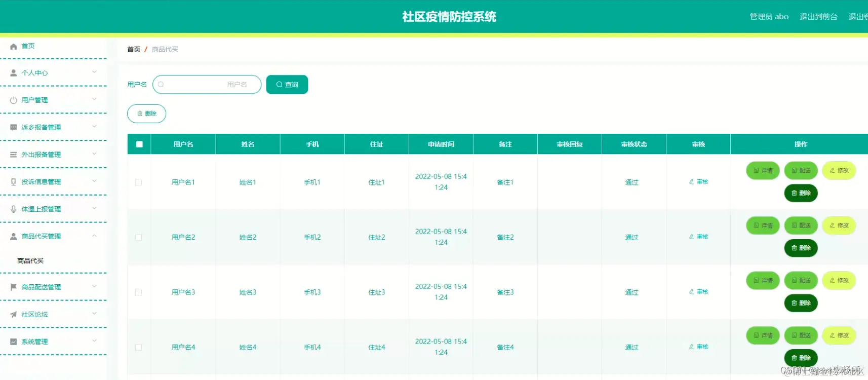Click the flag icon beside 商品配送管理

click(14, 287)
